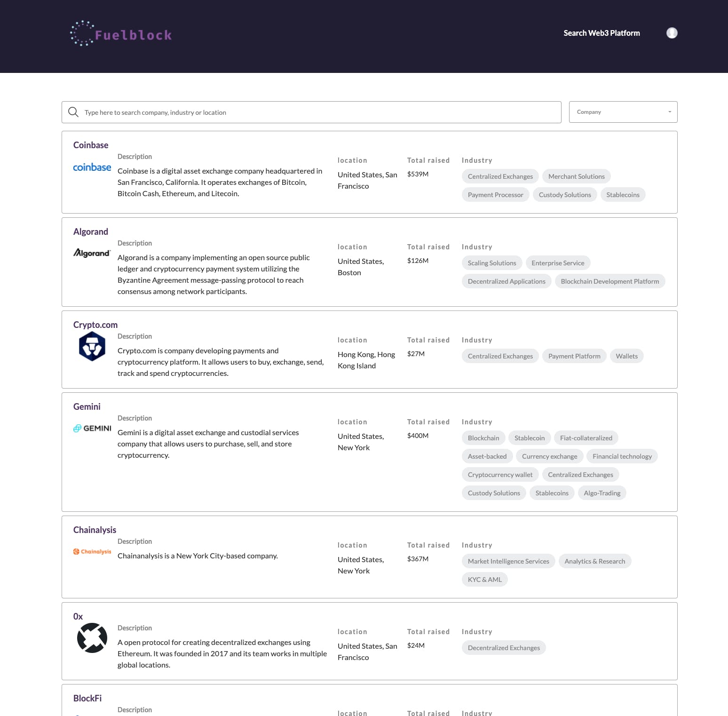Viewport: 728px width, 716px height.
Task: Click Chainalysis's $367M total raised
Action: click(418, 559)
